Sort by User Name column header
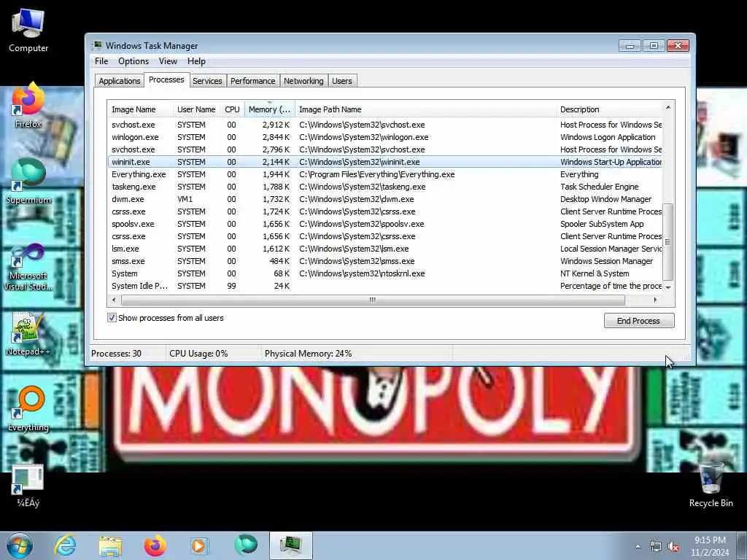 tap(197, 109)
